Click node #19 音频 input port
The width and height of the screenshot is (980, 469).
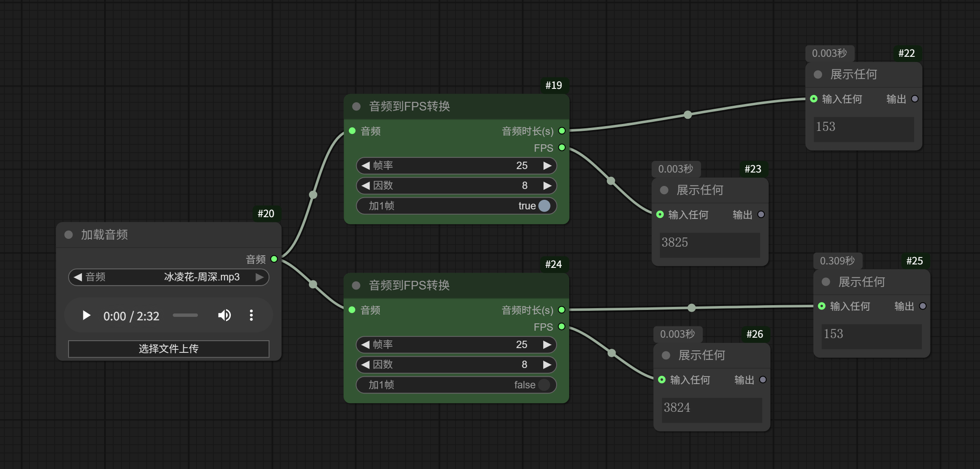click(352, 131)
